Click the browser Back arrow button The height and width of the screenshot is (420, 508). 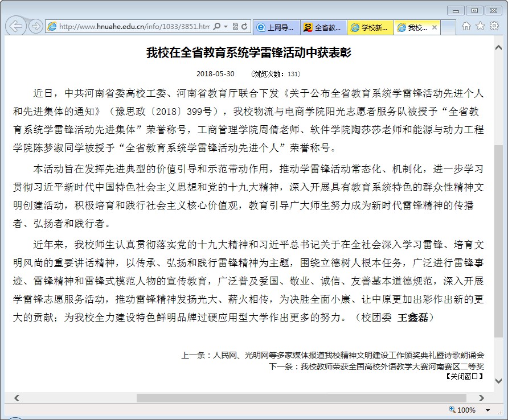pos(17,26)
